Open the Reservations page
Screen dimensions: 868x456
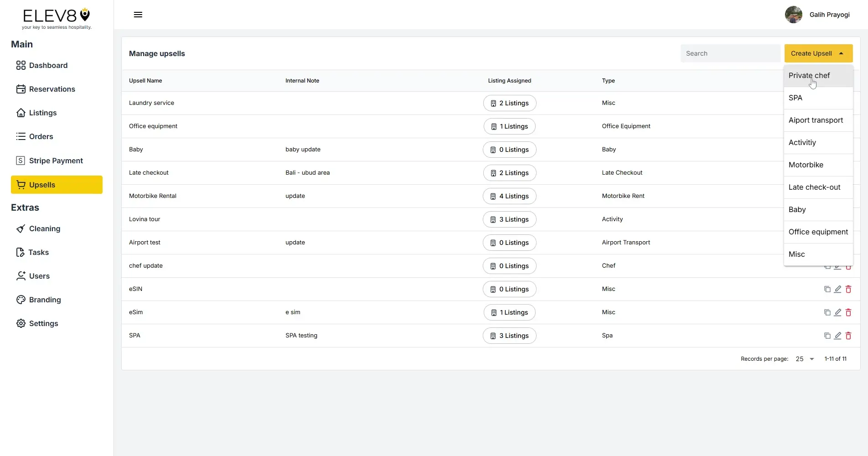(52, 89)
